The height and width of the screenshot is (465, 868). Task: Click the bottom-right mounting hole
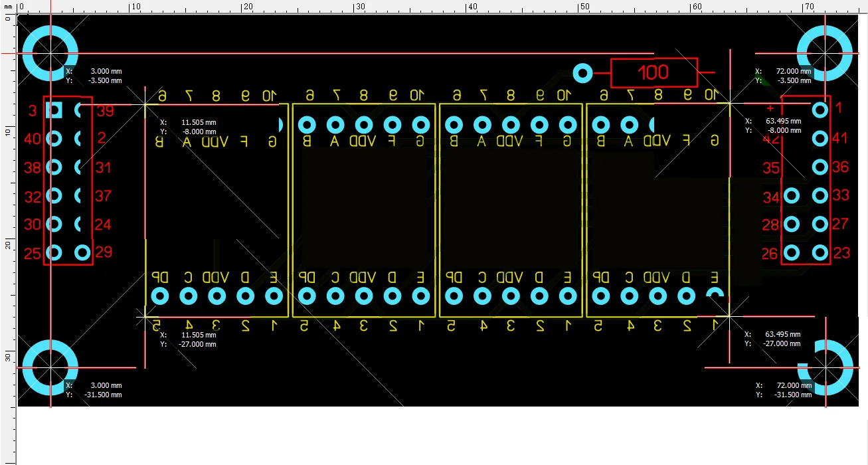click(825, 367)
